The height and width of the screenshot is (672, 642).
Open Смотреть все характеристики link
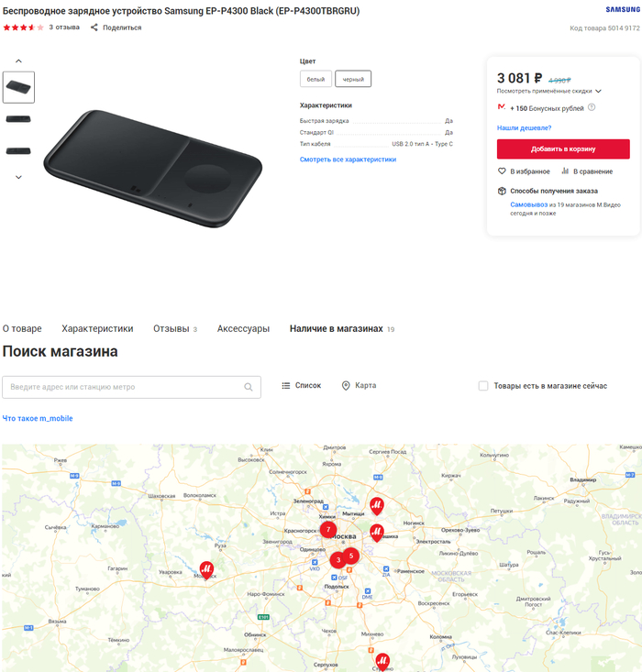point(348,160)
